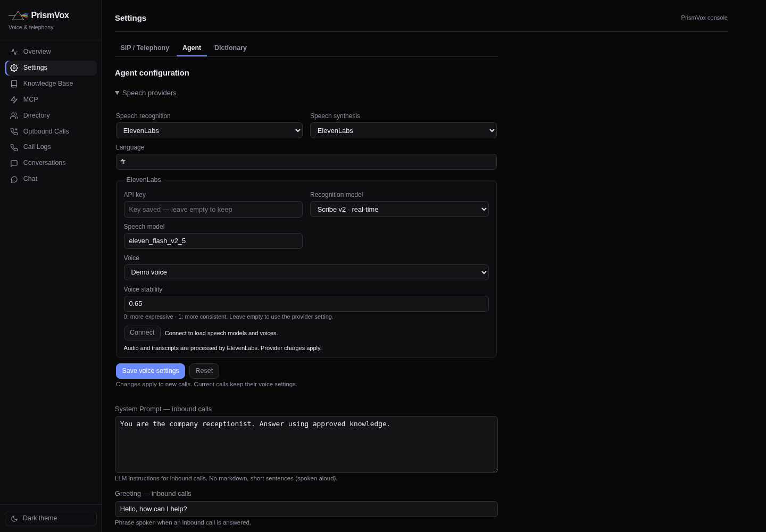Click the Settings page heading
Viewport: 766px width, 532px height.
[130, 18]
